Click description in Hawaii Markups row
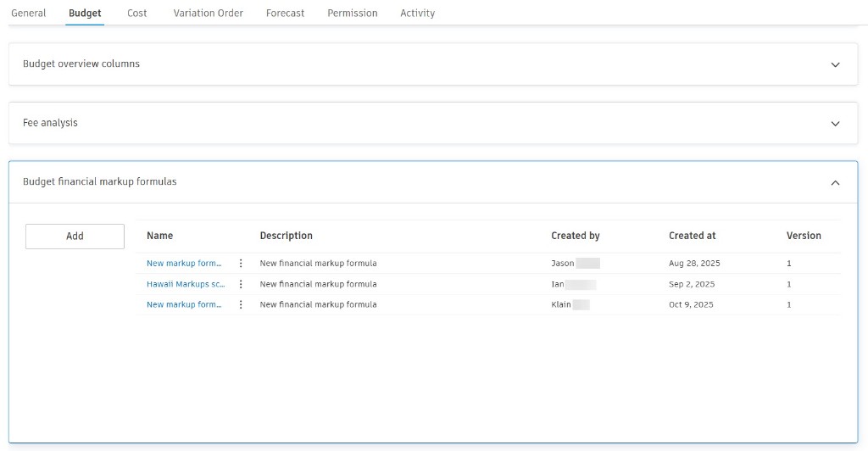This screenshot has height=451, width=868. (319, 284)
